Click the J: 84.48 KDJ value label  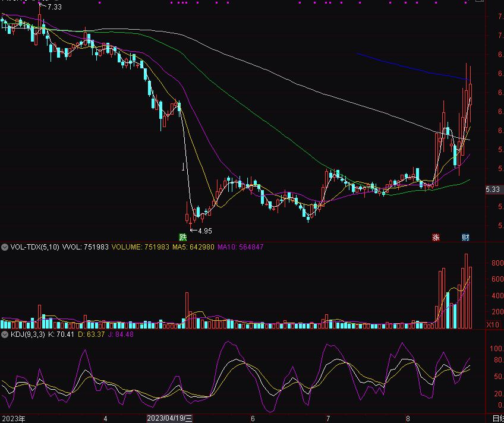(x=120, y=334)
